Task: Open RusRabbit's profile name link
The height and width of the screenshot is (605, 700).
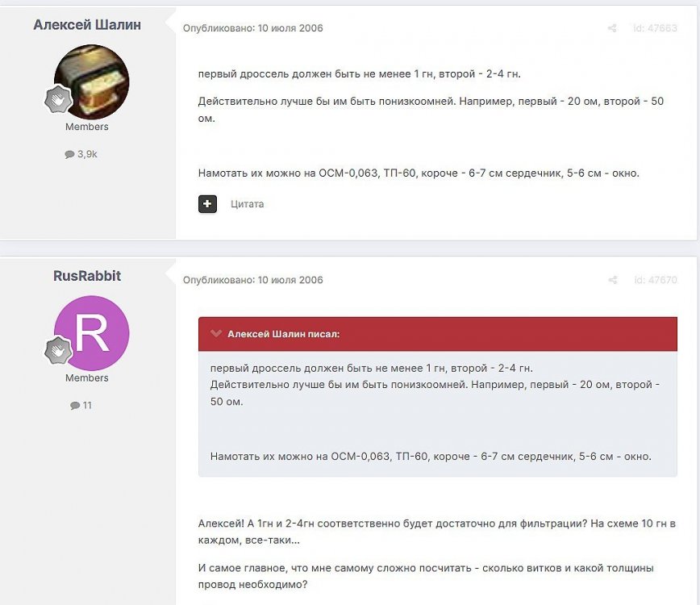Action: coord(87,276)
